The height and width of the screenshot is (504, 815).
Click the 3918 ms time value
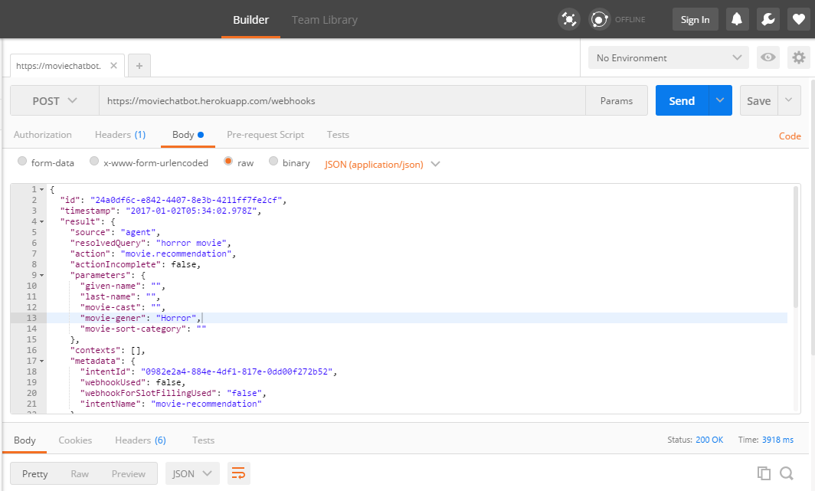tap(777, 440)
